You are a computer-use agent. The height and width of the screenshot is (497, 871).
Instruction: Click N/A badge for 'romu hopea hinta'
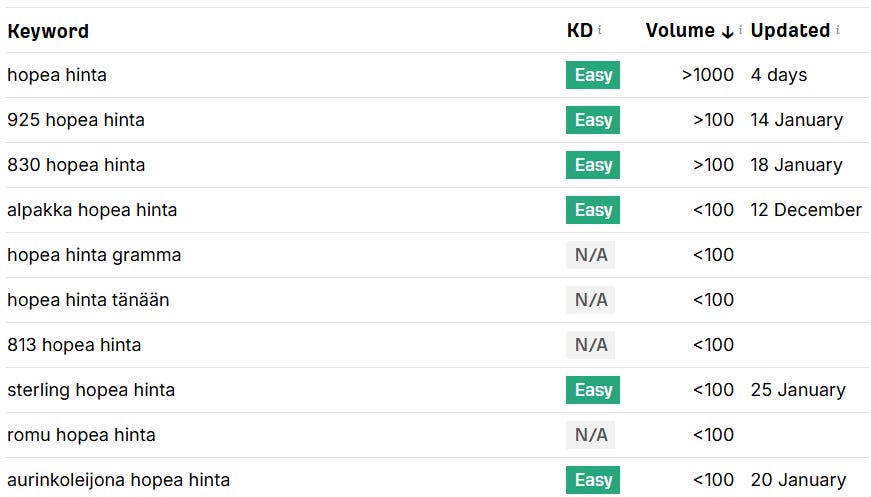[x=590, y=435]
